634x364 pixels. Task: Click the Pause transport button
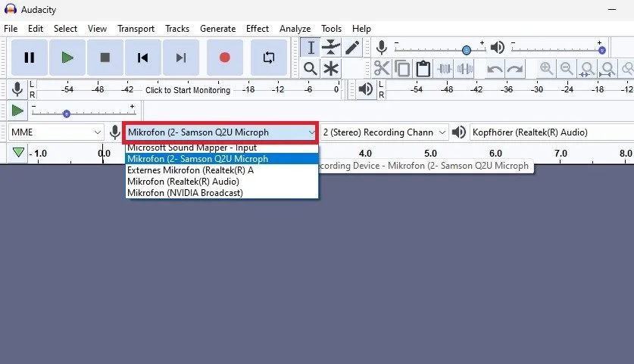pos(29,58)
